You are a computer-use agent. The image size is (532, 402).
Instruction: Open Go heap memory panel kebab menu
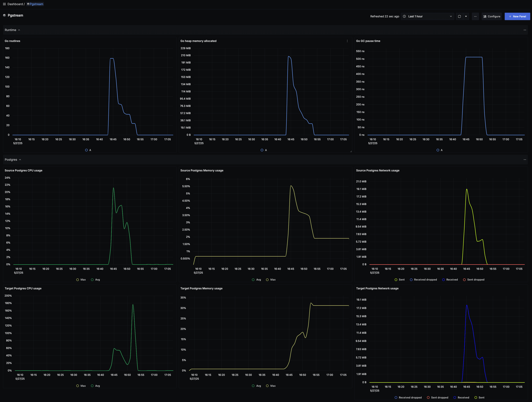coord(347,41)
